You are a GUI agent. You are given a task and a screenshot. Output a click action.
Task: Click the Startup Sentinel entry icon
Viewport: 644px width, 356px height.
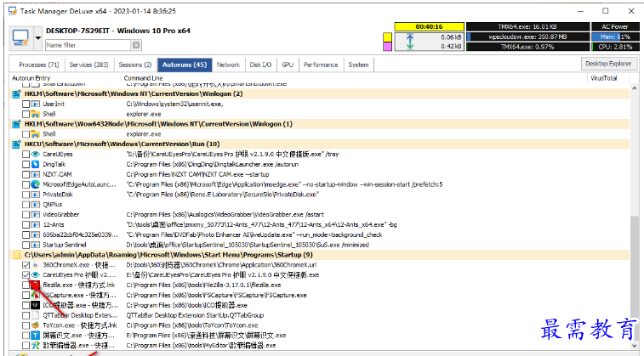(36, 245)
